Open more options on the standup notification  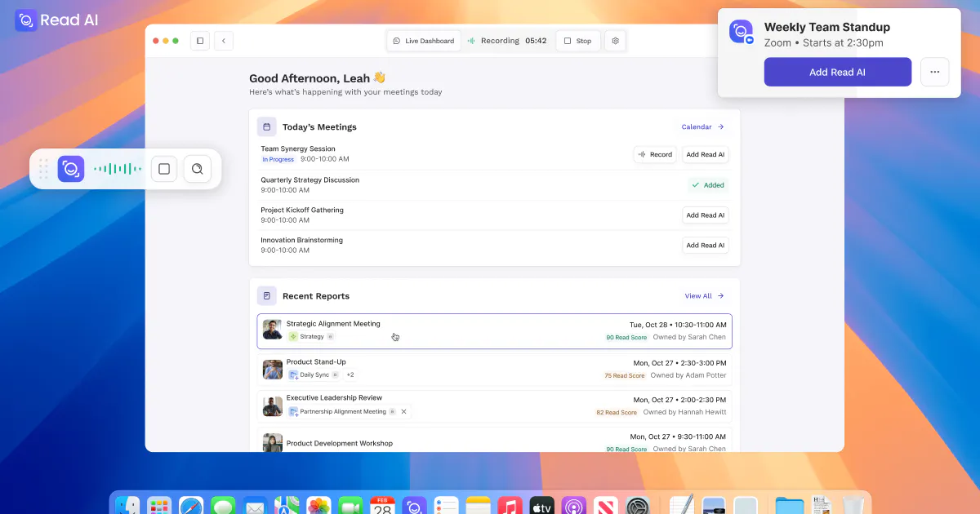pyautogui.click(x=935, y=72)
